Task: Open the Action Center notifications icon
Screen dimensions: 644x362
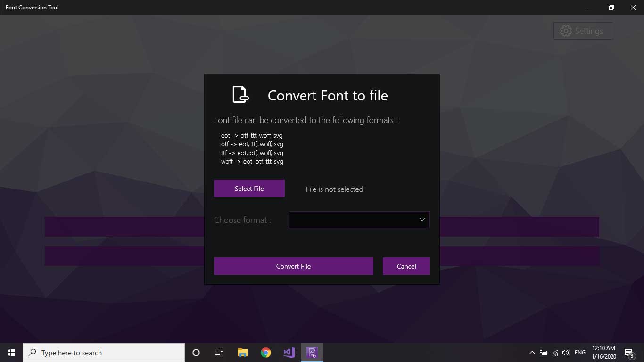Action: pos(629,353)
